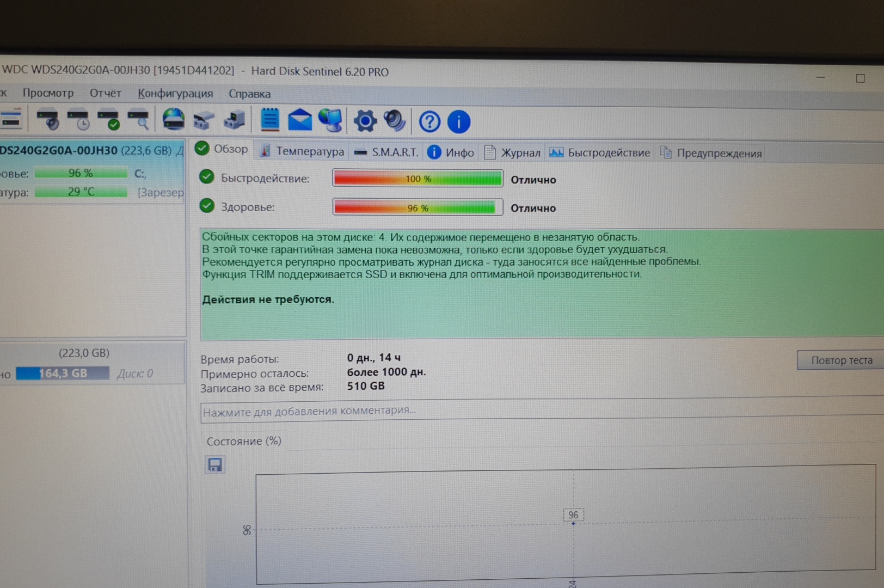Click the disk with clock self-test icon

pyautogui.click(x=78, y=119)
